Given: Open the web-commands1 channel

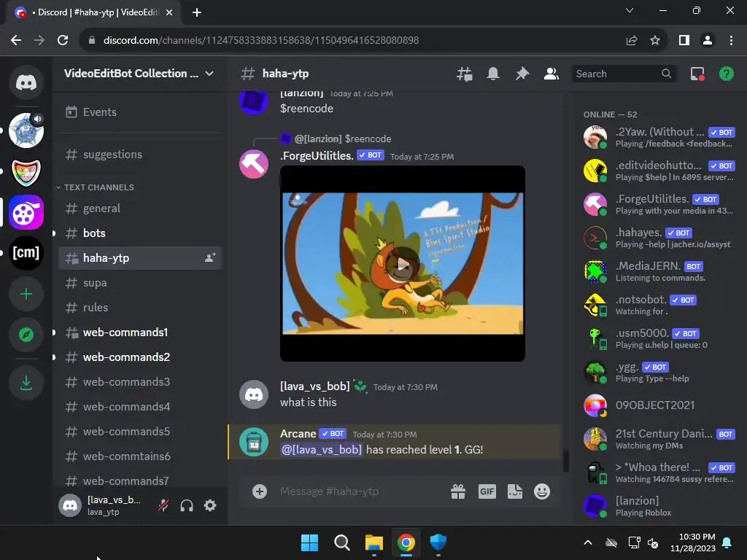Looking at the screenshot, I should [x=139, y=332].
